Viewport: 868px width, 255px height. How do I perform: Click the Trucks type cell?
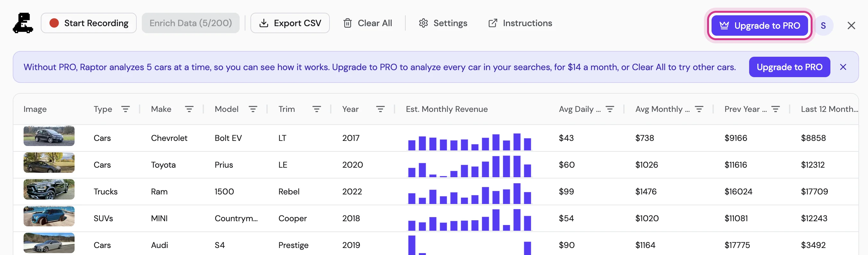[105, 192]
